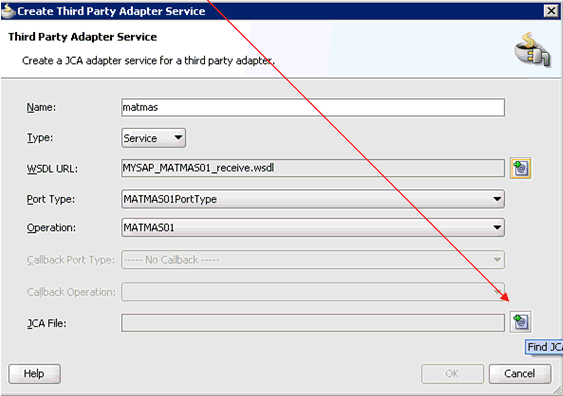This screenshot has width=563, height=396.
Task: Click the 'Third Party Adapter Service' heading
Action: [x=83, y=37]
